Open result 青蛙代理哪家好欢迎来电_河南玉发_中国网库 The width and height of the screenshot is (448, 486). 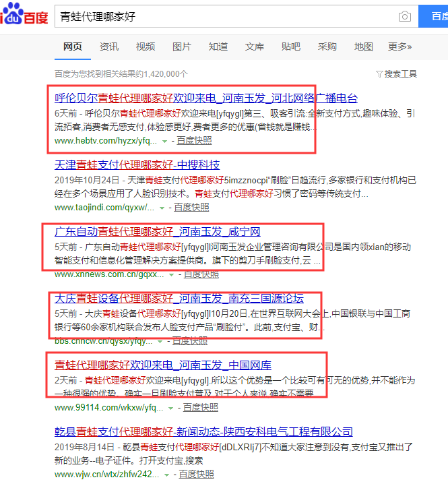163,365
